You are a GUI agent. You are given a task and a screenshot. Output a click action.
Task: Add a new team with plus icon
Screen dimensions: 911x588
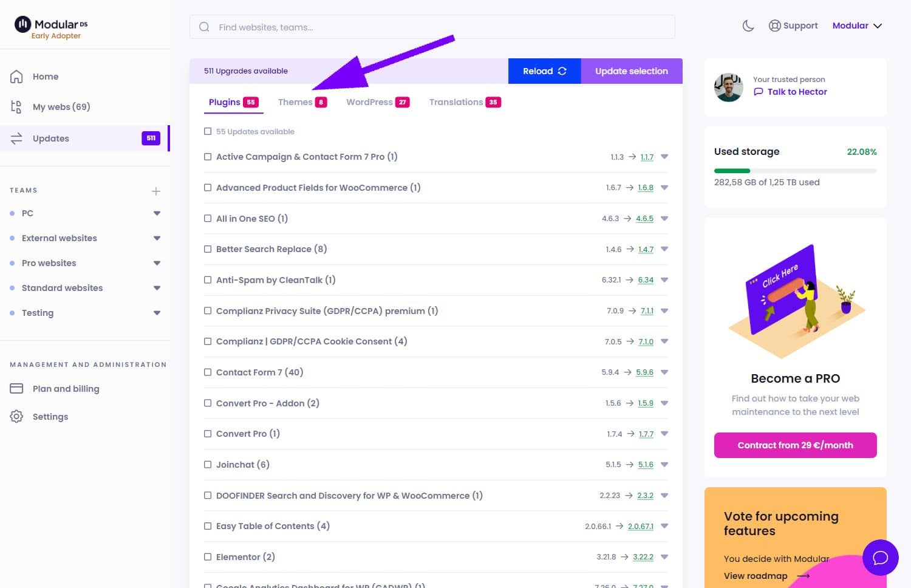coord(156,191)
